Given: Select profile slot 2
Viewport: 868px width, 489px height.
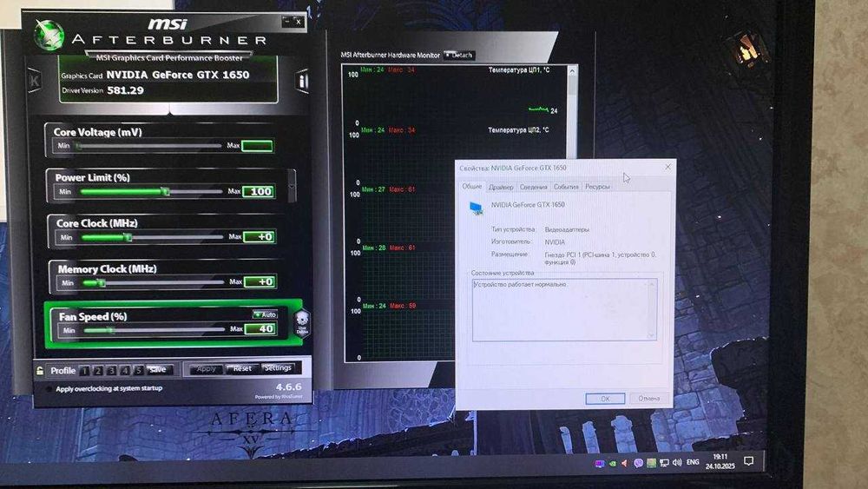Looking at the screenshot, I should coord(98,371).
